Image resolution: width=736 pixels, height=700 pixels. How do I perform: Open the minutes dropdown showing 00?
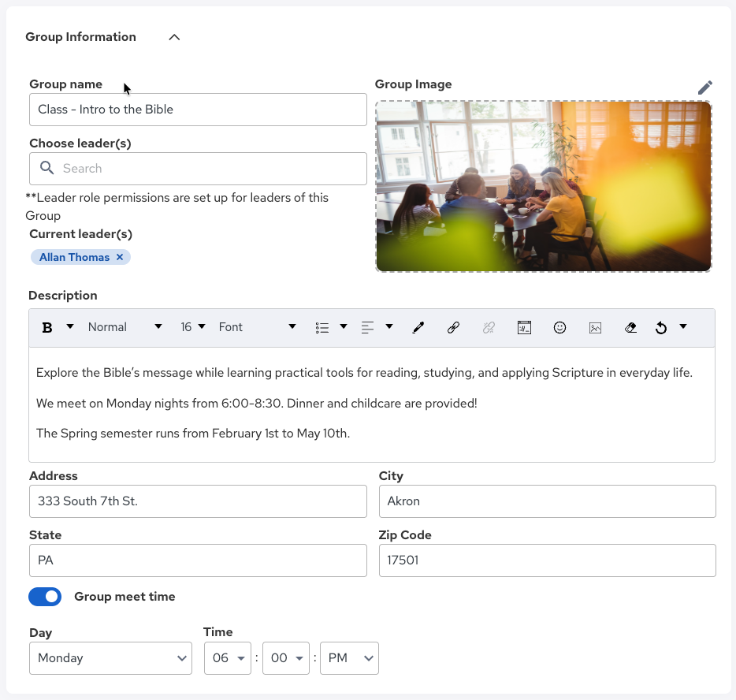pyautogui.click(x=286, y=658)
